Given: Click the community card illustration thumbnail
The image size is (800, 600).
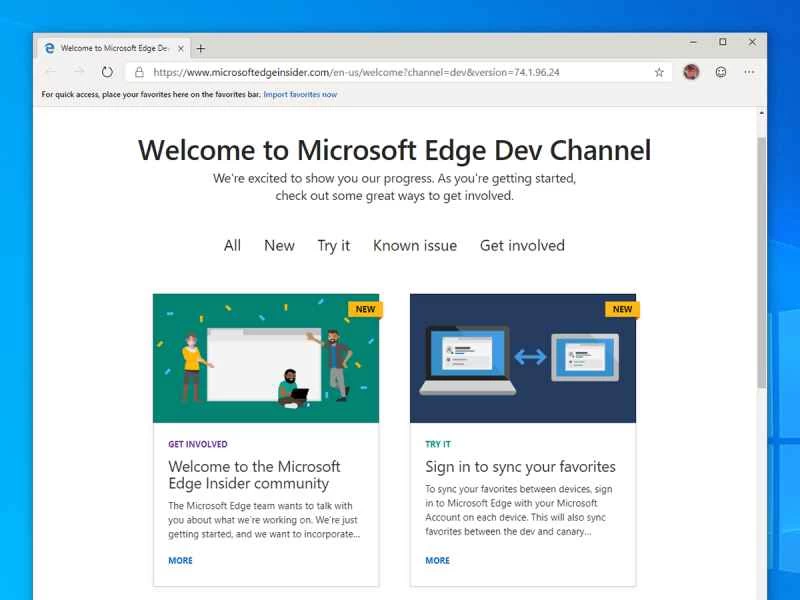Looking at the screenshot, I should click(x=266, y=360).
